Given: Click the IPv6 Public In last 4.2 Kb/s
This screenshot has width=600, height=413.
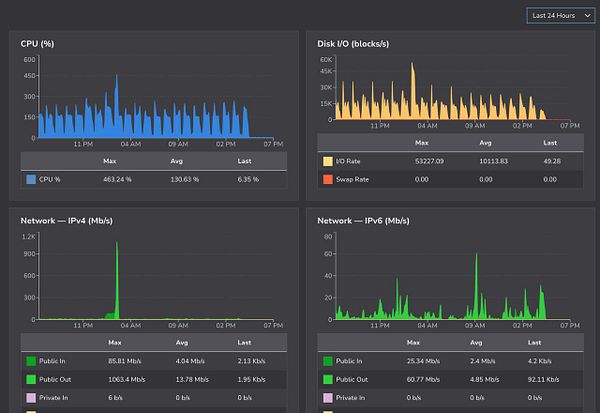Looking at the screenshot, I should 540,361.
